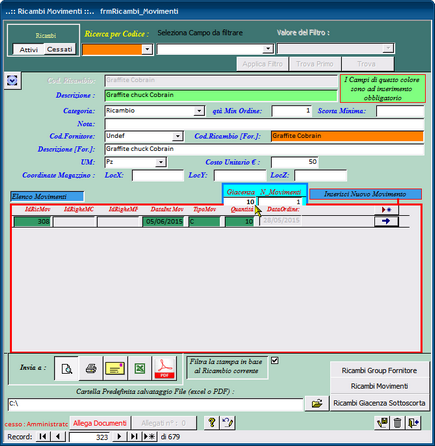The height and width of the screenshot is (446, 435).
Task: Click the LocZ coordinate field
Action: pos(320,175)
